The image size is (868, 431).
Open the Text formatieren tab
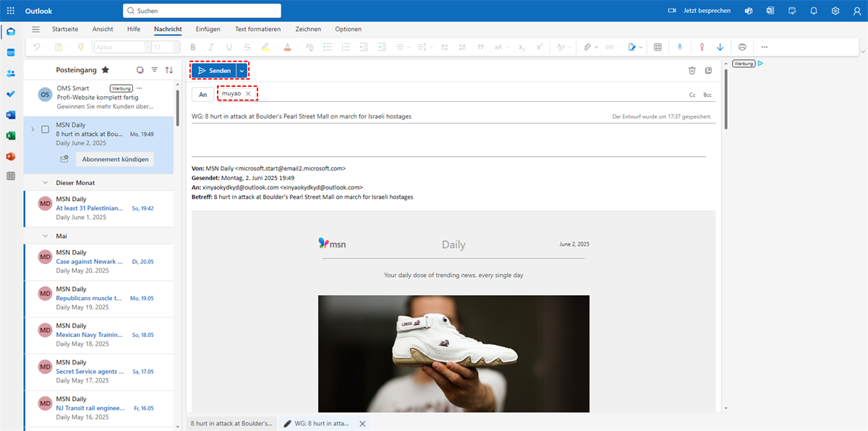point(258,29)
